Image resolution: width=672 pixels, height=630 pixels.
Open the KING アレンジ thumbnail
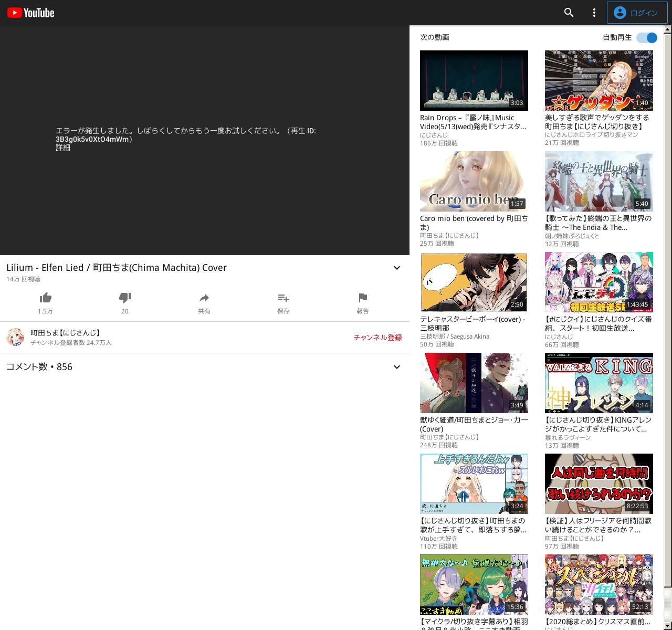tap(599, 383)
